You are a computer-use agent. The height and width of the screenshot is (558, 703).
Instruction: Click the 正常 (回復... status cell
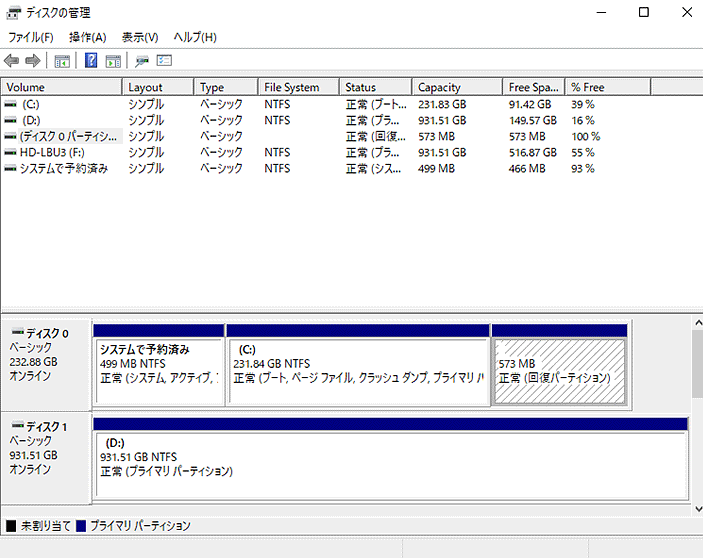(376, 137)
